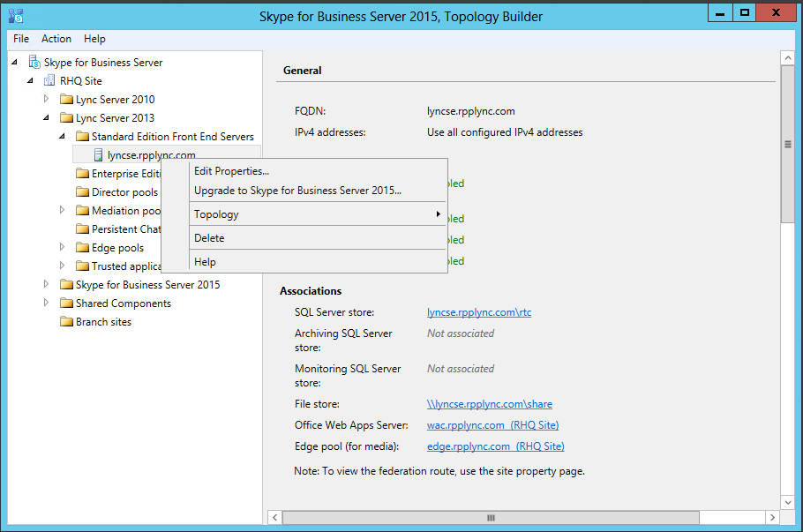
Task: Click the Associations section heading
Action: (x=311, y=291)
